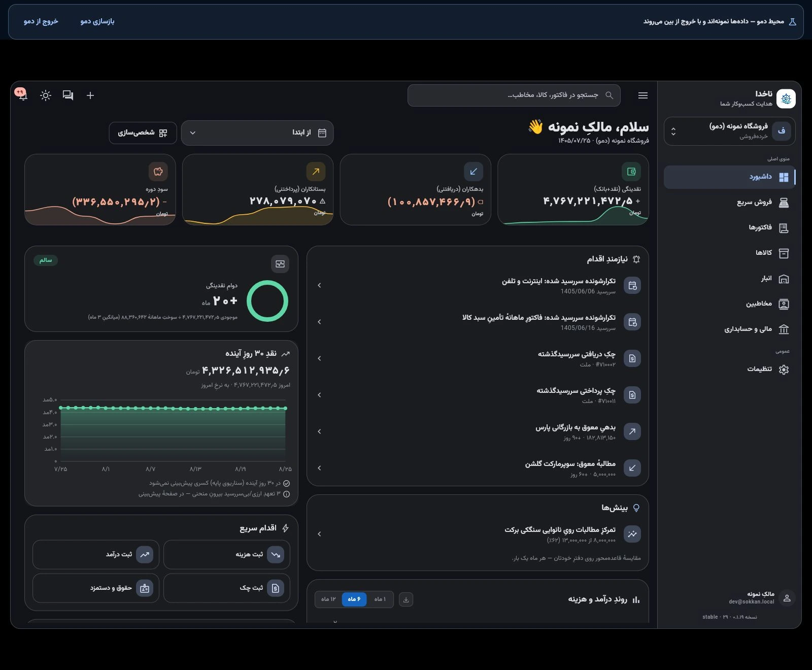Select the ۱ ماه period option
This screenshot has width=812, height=670.
pos(380,599)
